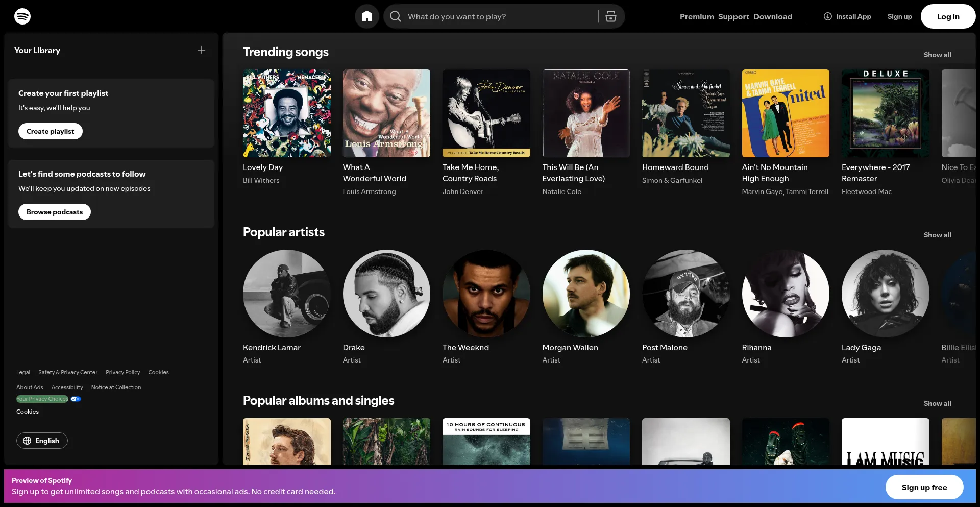
Task: Show all Popular albums and singles
Action: [937, 403]
